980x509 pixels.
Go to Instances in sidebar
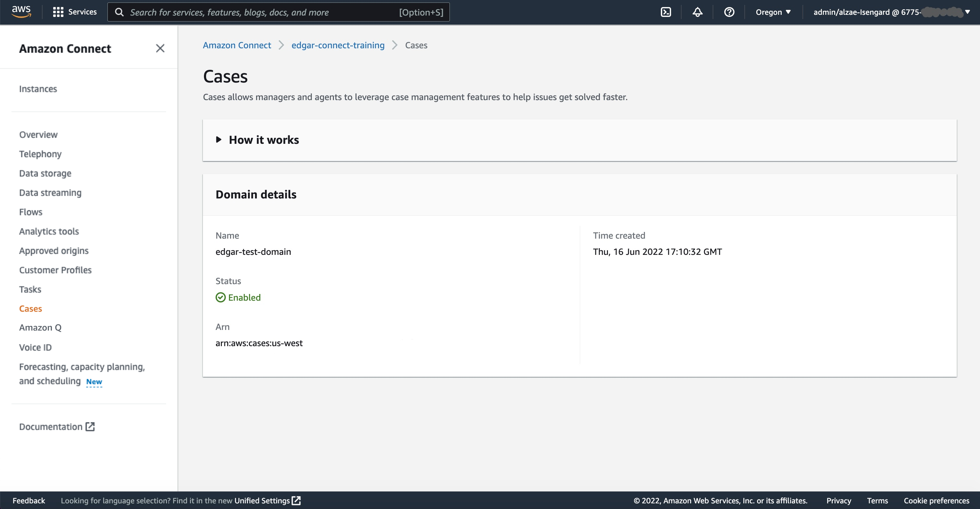click(x=38, y=89)
